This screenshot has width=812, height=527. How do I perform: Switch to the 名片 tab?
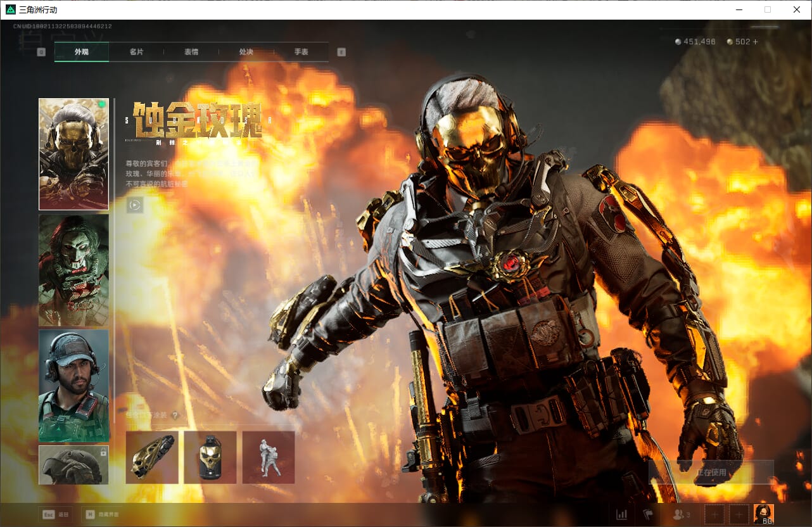(136, 52)
